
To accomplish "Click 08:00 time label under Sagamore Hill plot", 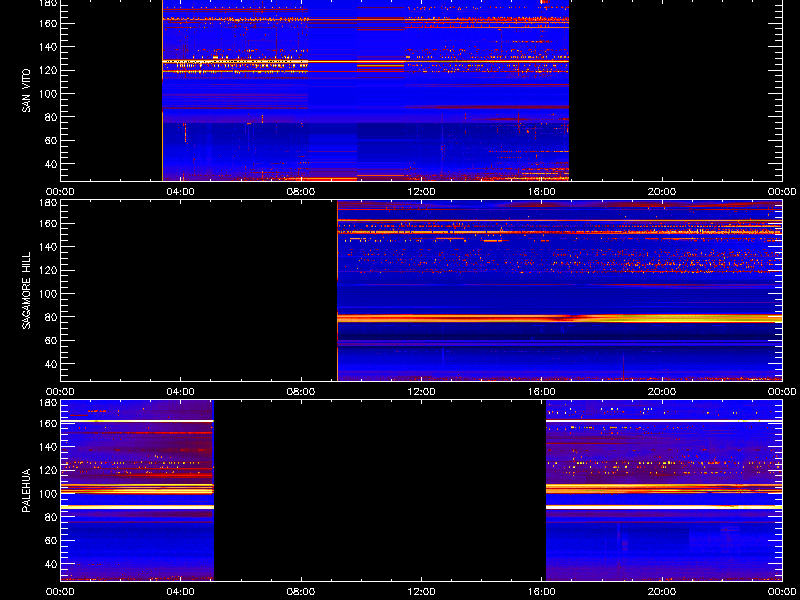I will [x=301, y=392].
